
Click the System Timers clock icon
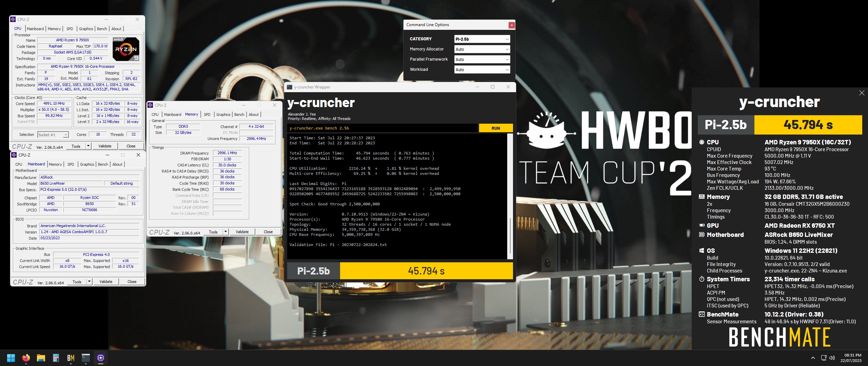702,279
